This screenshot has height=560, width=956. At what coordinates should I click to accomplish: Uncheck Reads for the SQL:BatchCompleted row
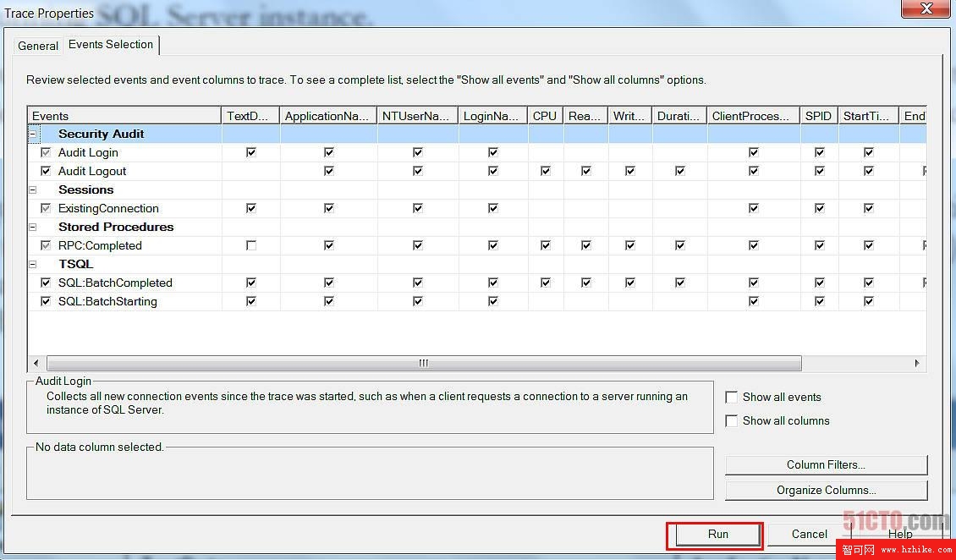[x=586, y=283]
